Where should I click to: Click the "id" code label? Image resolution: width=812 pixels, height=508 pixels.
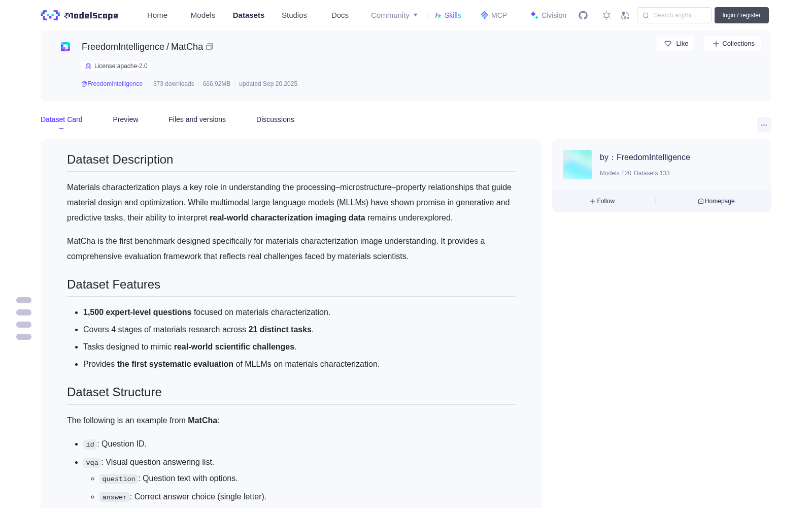[x=90, y=444]
